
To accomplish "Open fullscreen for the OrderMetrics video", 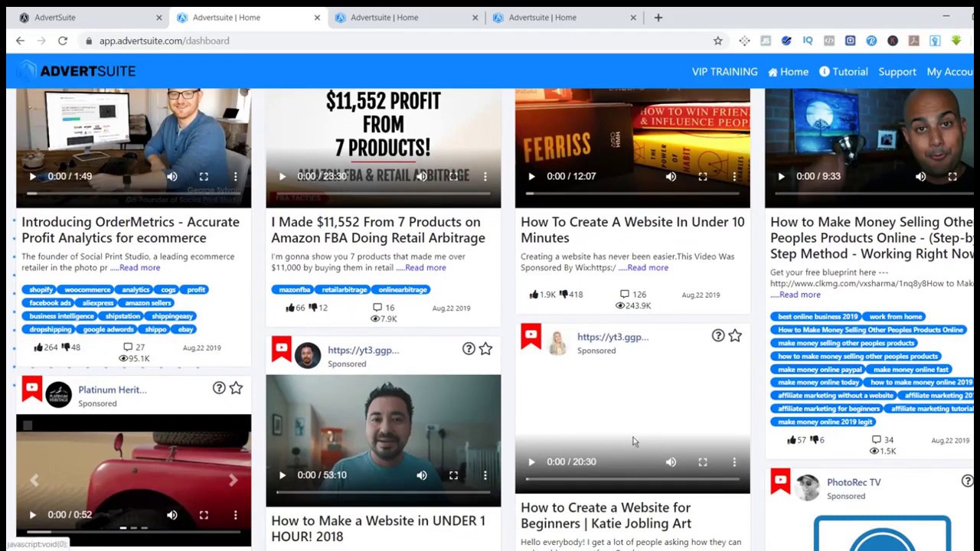I will [x=204, y=177].
